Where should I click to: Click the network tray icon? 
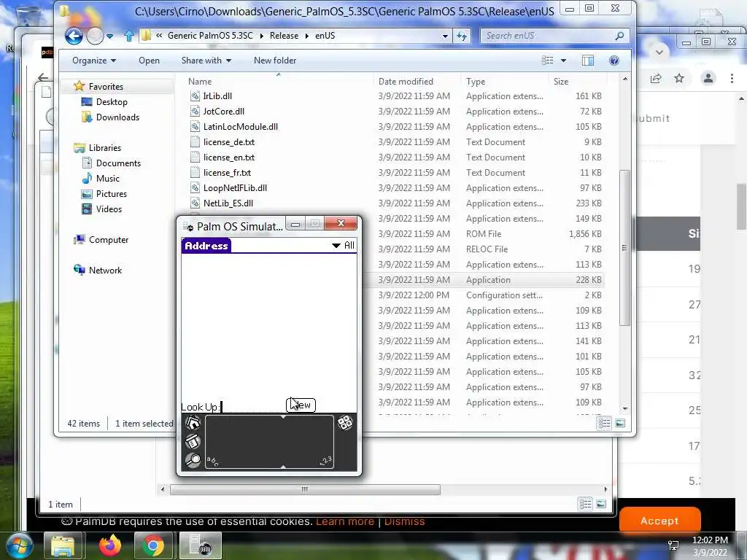(673, 545)
